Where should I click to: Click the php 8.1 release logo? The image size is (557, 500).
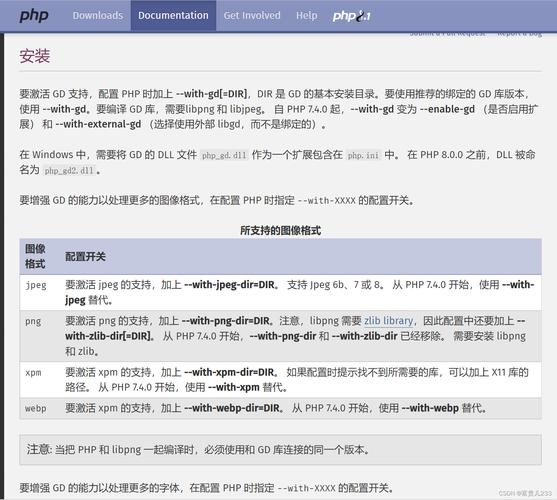point(352,16)
